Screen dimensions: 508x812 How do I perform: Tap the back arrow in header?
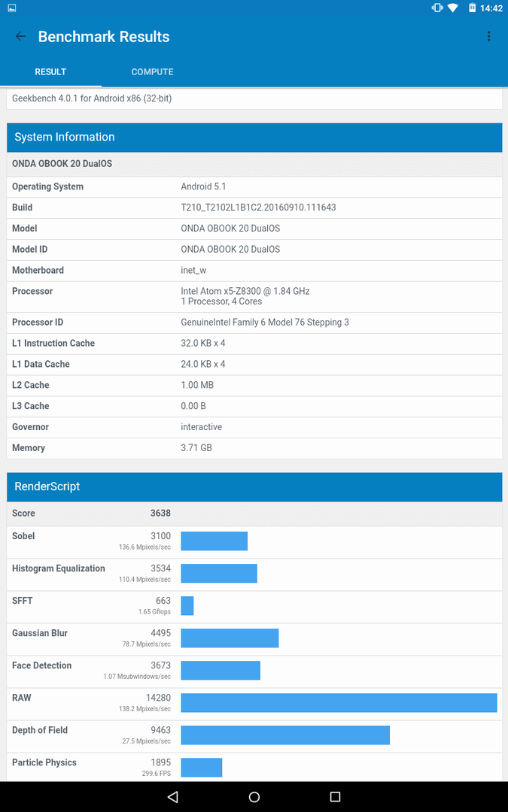point(20,36)
